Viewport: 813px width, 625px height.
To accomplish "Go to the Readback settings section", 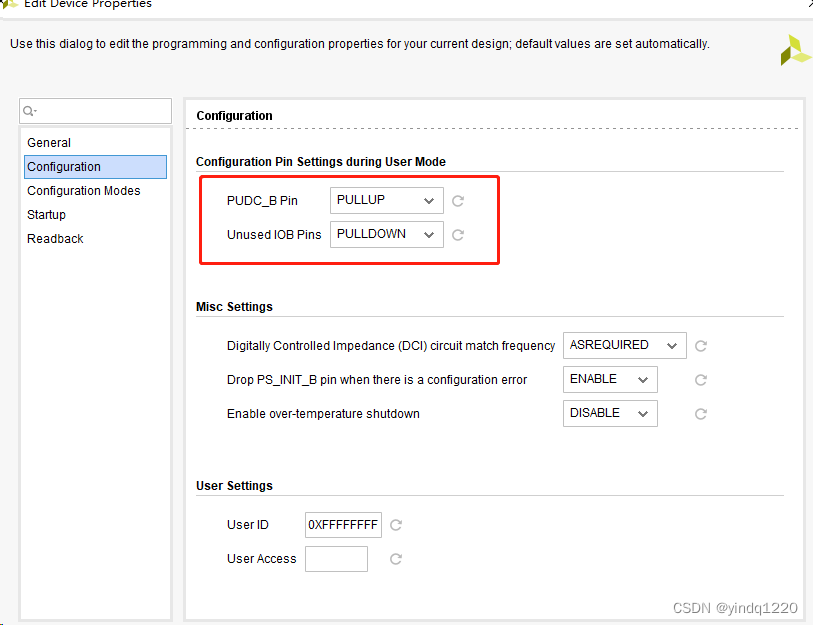I will [x=56, y=239].
